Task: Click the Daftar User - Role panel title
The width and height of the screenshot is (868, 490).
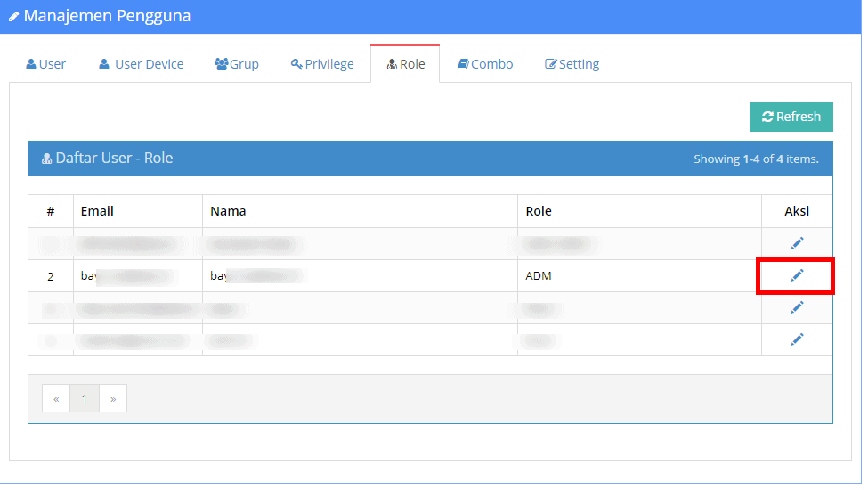Action: point(108,159)
